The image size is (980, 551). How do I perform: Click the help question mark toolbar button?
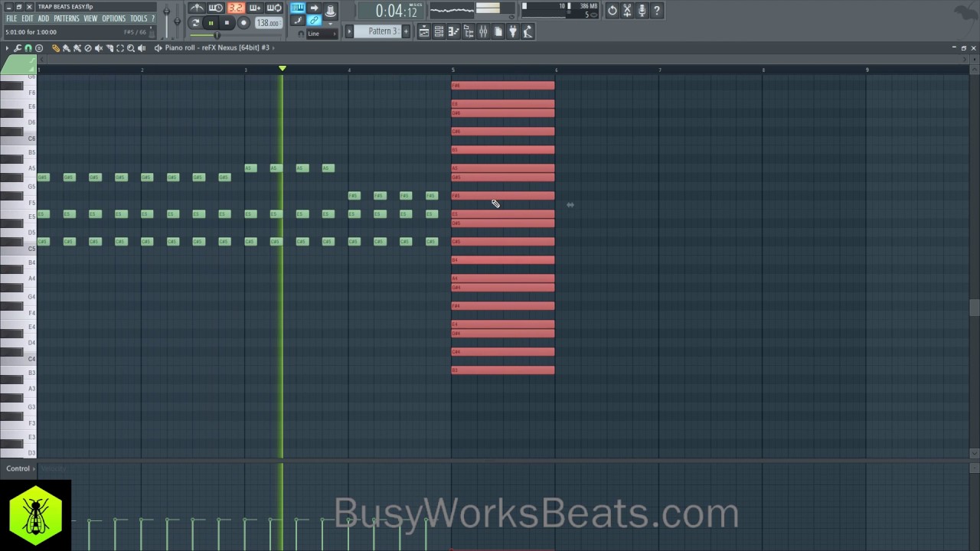pyautogui.click(x=656, y=11)
